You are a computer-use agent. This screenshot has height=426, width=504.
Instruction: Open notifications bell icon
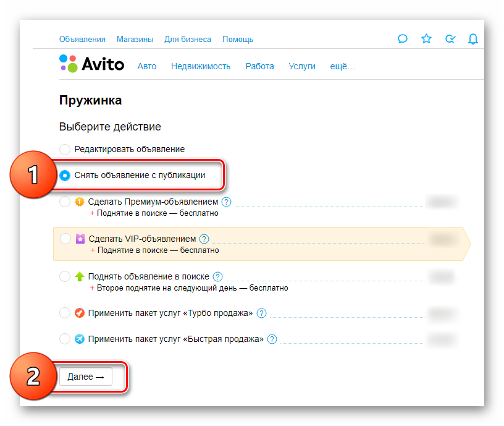point(473,39)
